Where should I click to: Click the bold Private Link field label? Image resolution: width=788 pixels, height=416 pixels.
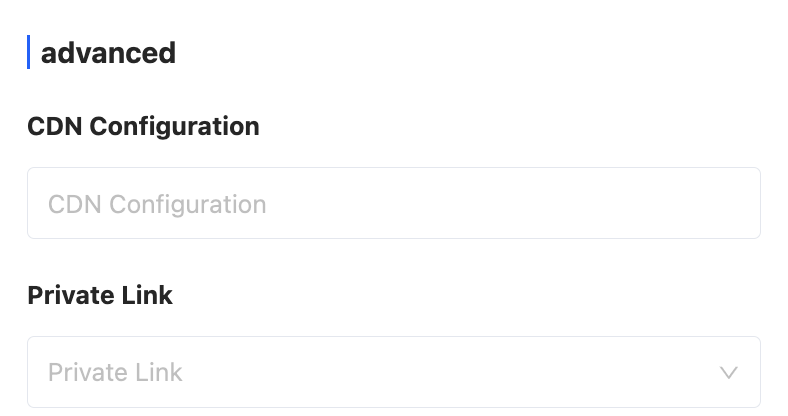click(100, 296)
